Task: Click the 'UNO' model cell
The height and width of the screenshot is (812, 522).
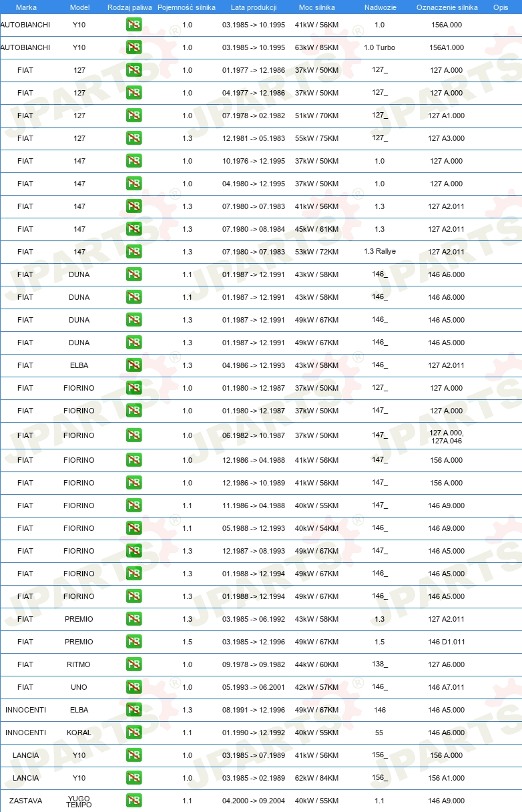Action: click(79, 687)
